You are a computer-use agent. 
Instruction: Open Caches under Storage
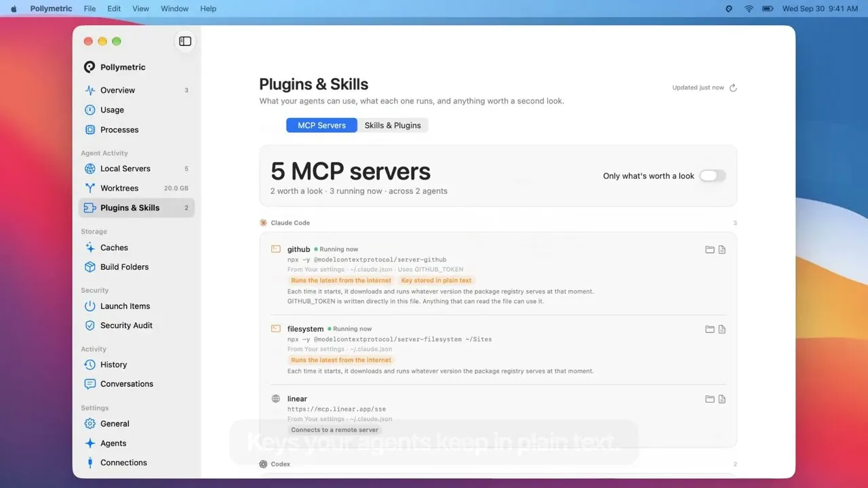click(136, 248)
